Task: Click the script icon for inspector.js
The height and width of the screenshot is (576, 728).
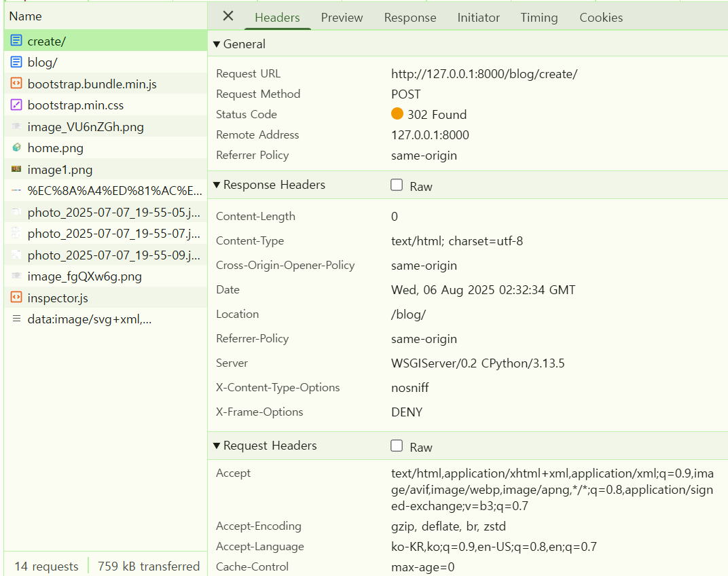Action: [x=16, y=298]
